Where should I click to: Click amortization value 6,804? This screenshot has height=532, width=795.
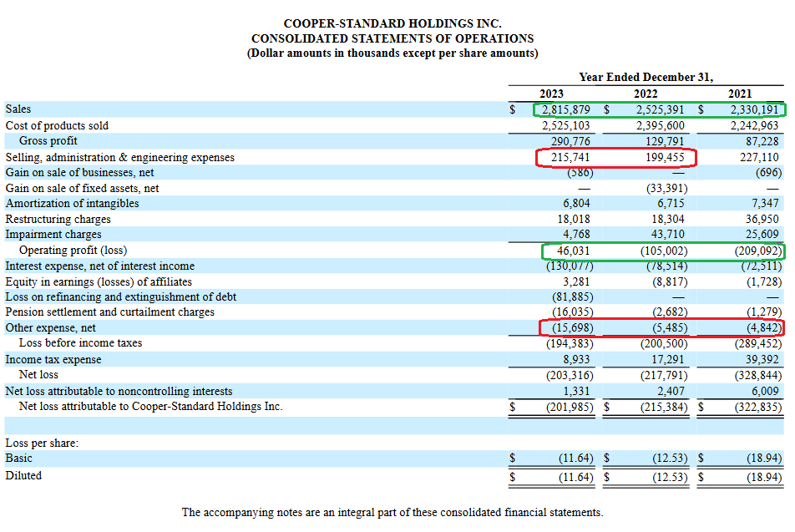tap(576, 204)
